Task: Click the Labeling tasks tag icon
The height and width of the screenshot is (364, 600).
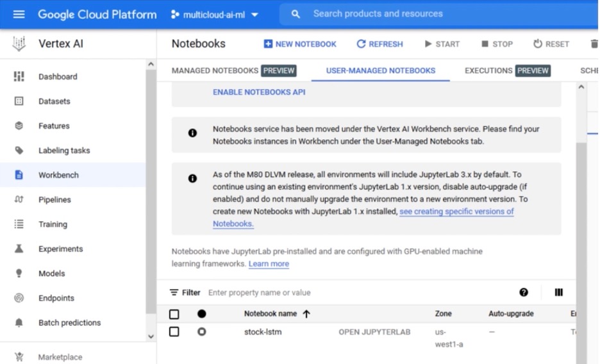Action: click(x=19, y=151)
